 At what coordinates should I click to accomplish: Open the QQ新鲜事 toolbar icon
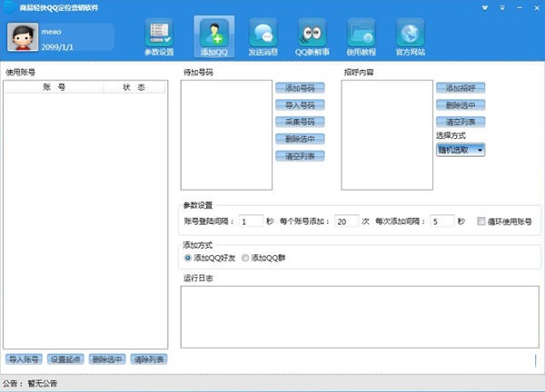pyautogui.click(x=312, y=37)
